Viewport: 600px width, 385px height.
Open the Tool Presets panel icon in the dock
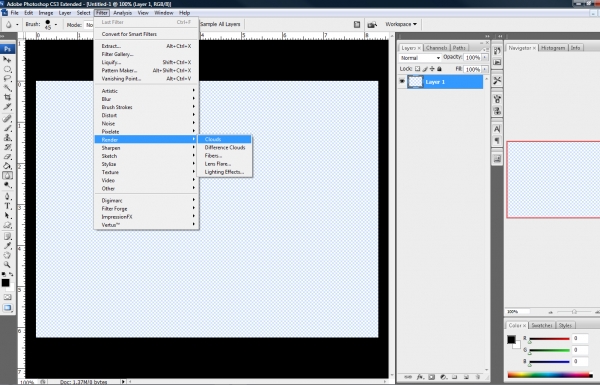tap(497, 80)
